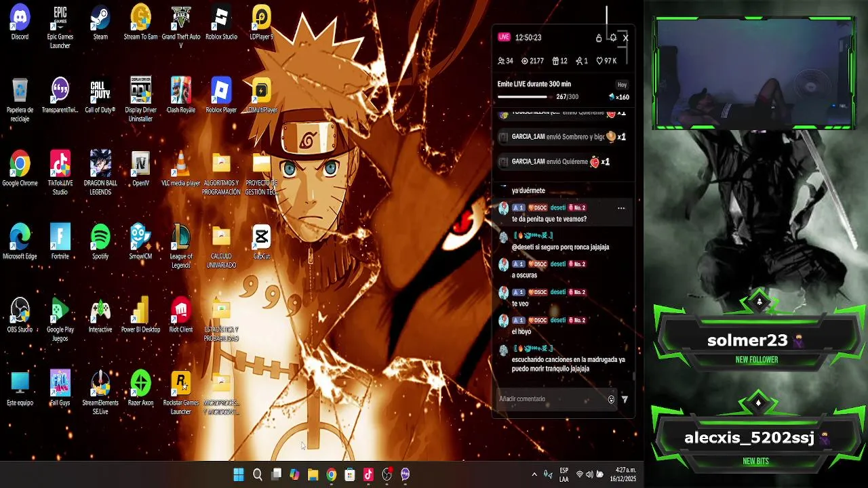Open StreamElements SE.Live desktop icon
This screenshot has height=488, width=868.
[100, 393]
